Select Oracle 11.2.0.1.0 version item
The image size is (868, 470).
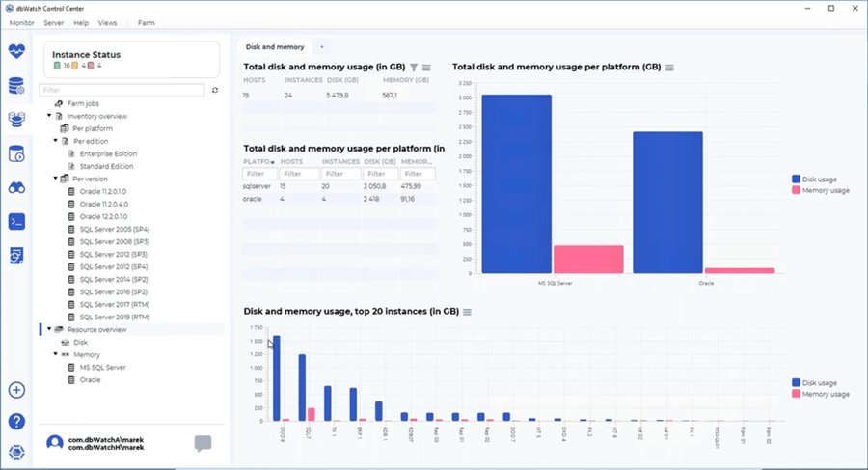pos(103,191)
